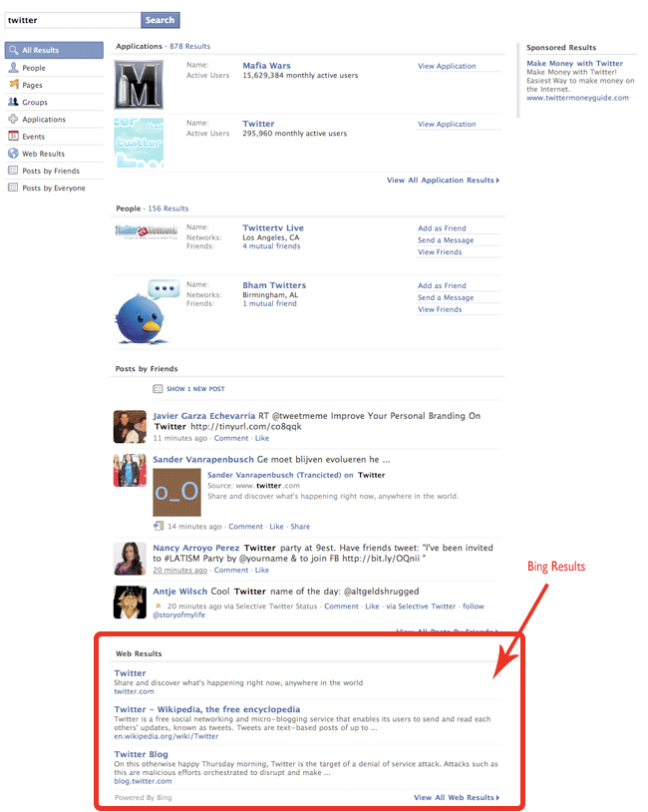Open Make Money with Twitter ad
This screenshot has width=648, height=812.
coord(574,63)
